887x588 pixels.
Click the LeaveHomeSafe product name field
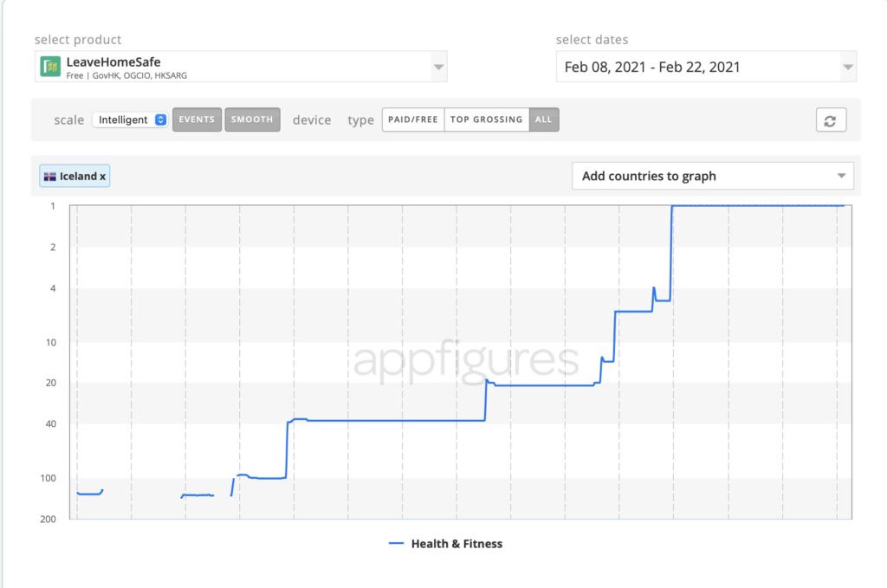tap(241, 67)
